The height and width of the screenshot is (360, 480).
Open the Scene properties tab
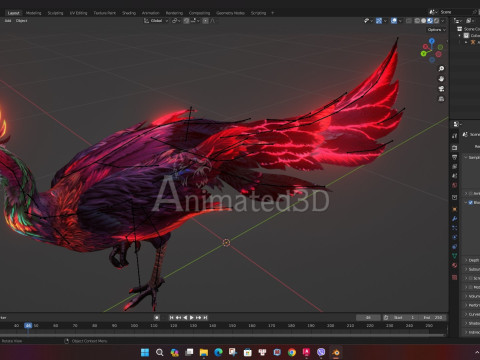(455, 176)
